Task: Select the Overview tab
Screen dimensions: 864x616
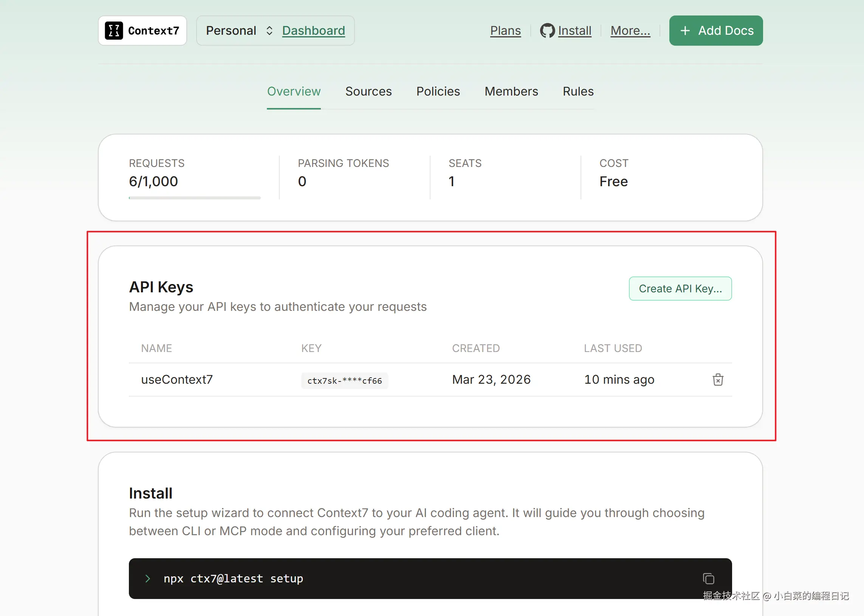Action: click(x=293, y=91)
